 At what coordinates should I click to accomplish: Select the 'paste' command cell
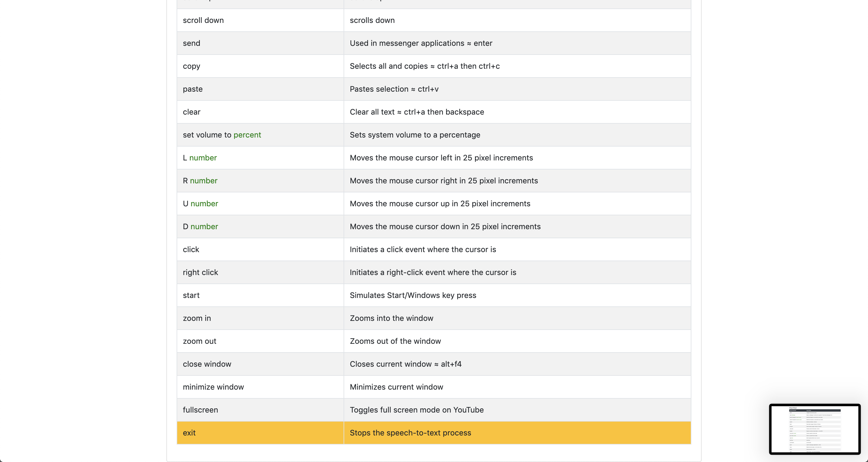pyautogui.click(x=193, y=89)
